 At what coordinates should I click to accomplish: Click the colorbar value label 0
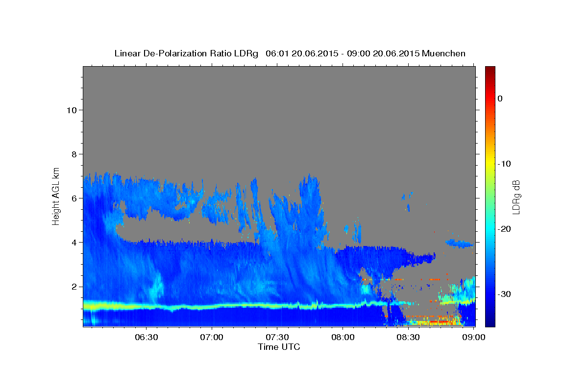[500, 98]
